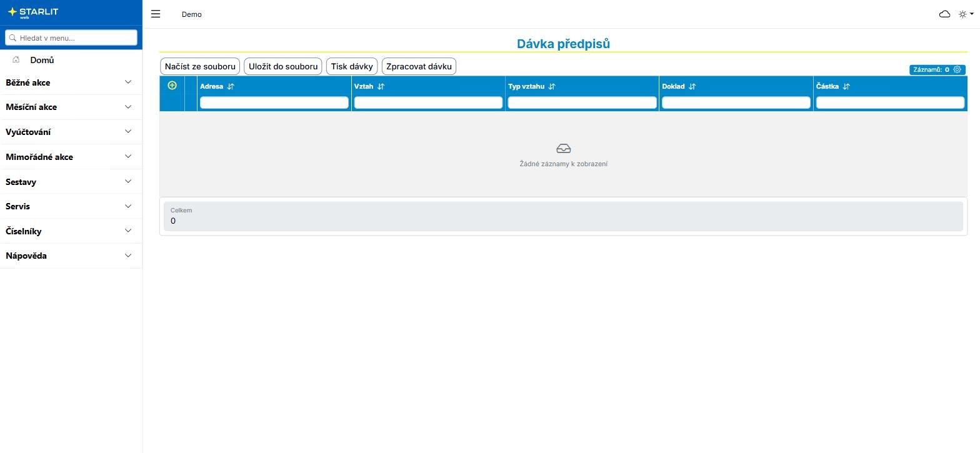Image resolution: width=980 pixels, height=453 pixels.
Task: Focus the Typ vztahu filter input
Action: pos(582,102)
